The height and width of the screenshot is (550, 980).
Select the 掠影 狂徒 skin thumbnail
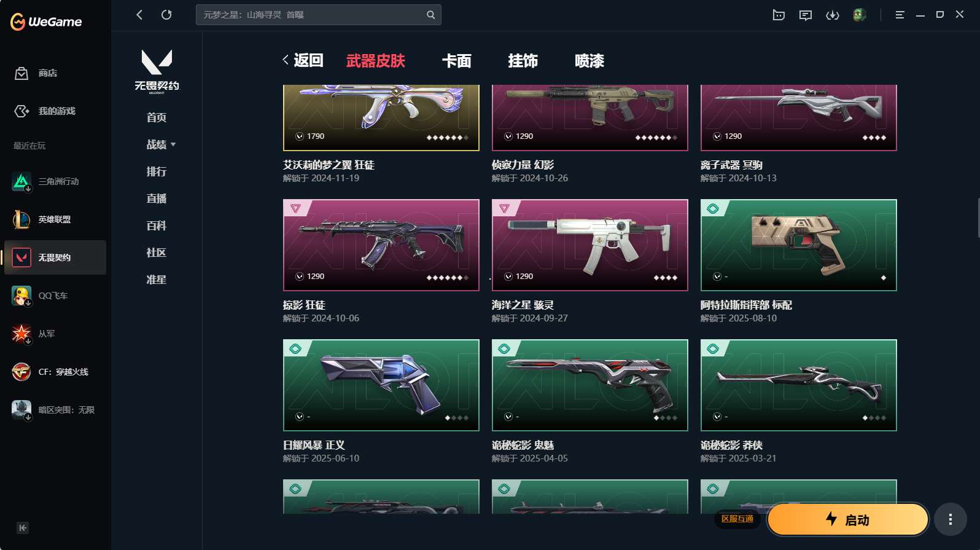(381, 245)
